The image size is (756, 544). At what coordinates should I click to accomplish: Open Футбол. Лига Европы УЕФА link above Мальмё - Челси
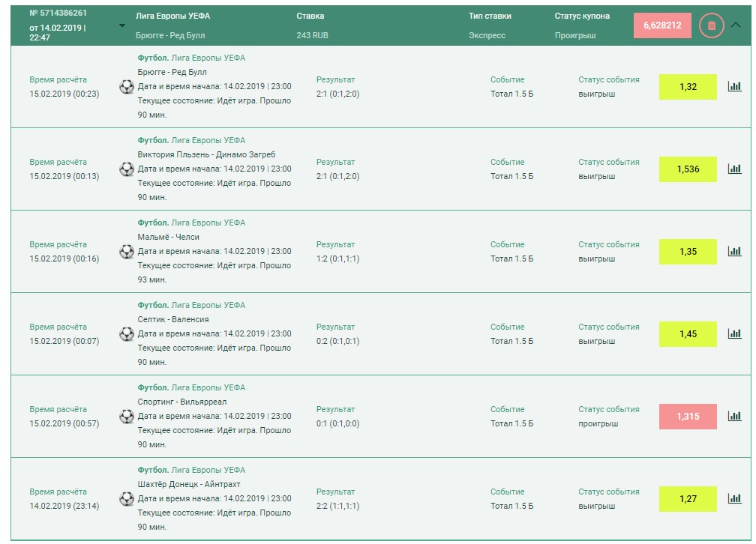(x=191, y=223)
